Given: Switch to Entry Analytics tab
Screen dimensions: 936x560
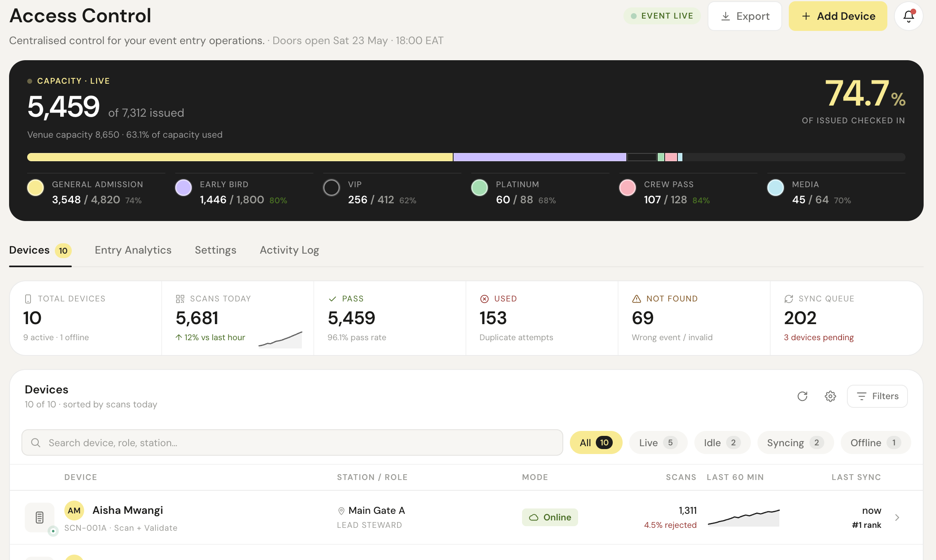Looking at the screenshot, I should [x=133, y=250].
